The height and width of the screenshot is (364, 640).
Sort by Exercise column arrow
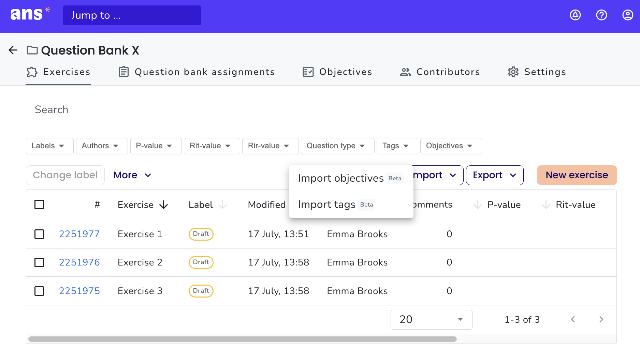pyautogui.click(x=164, y=205)
